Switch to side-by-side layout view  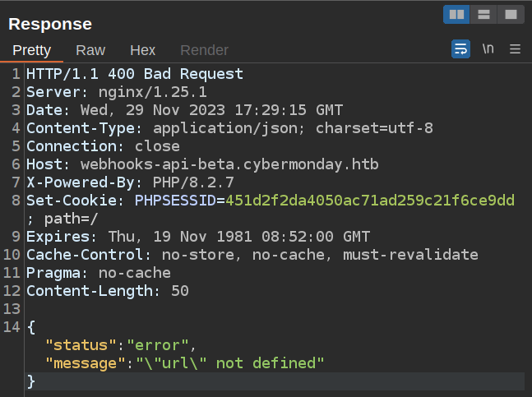456,14
